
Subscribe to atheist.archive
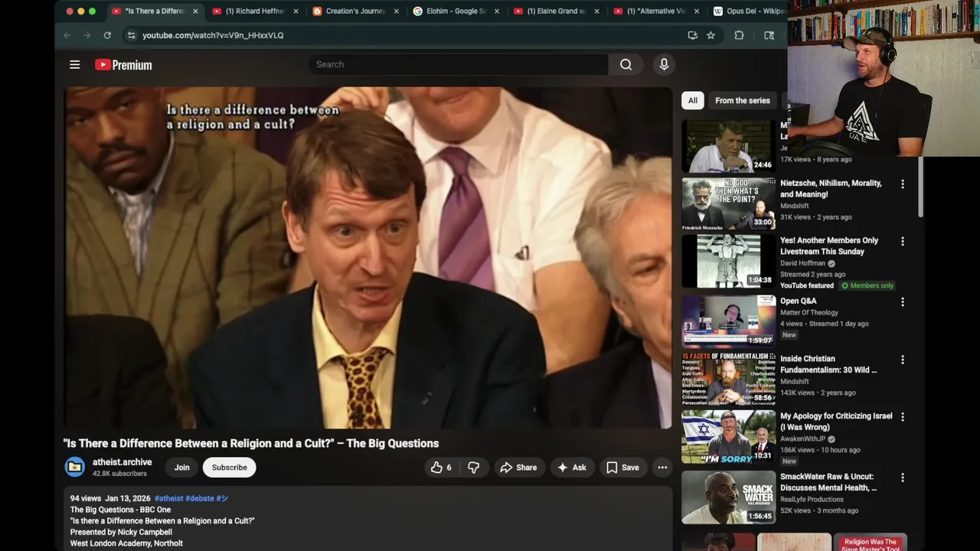pos(230,468)
